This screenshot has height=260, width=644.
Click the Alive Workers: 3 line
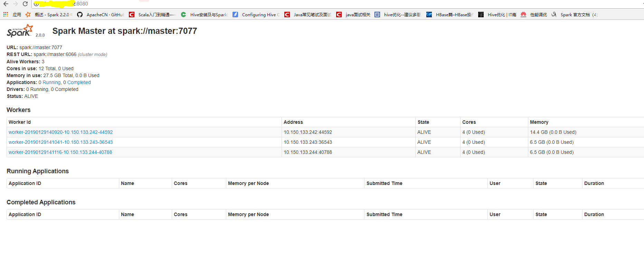26,62
